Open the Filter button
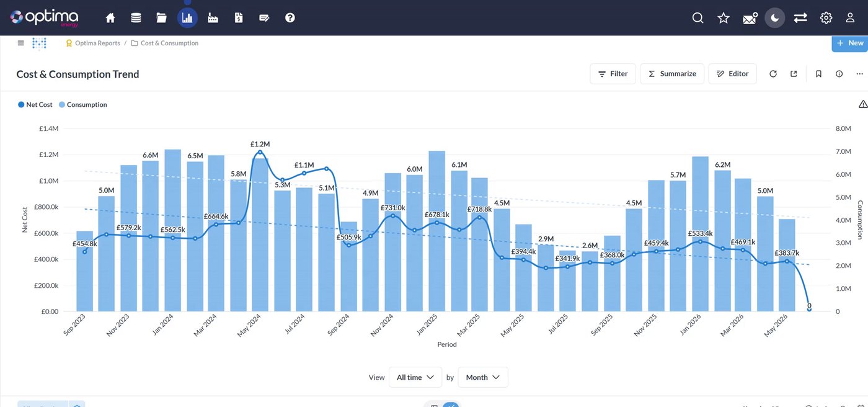868x407 pixels. 613,74
